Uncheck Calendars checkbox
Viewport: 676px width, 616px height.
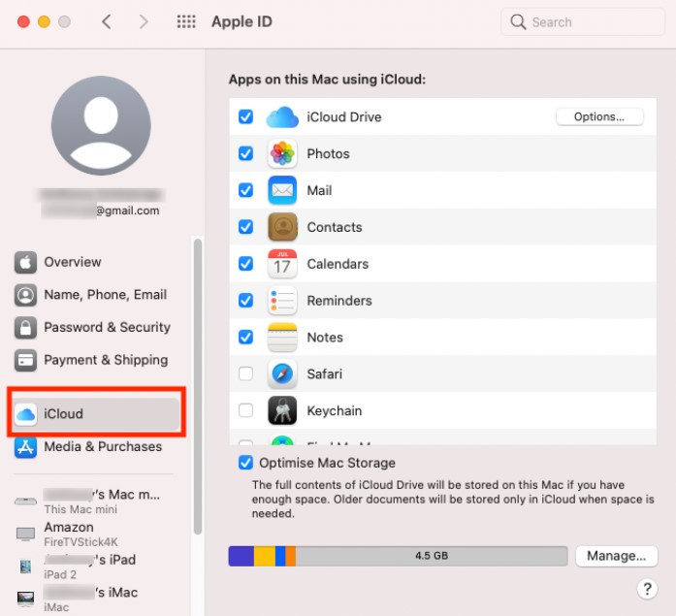click(245, 264)
